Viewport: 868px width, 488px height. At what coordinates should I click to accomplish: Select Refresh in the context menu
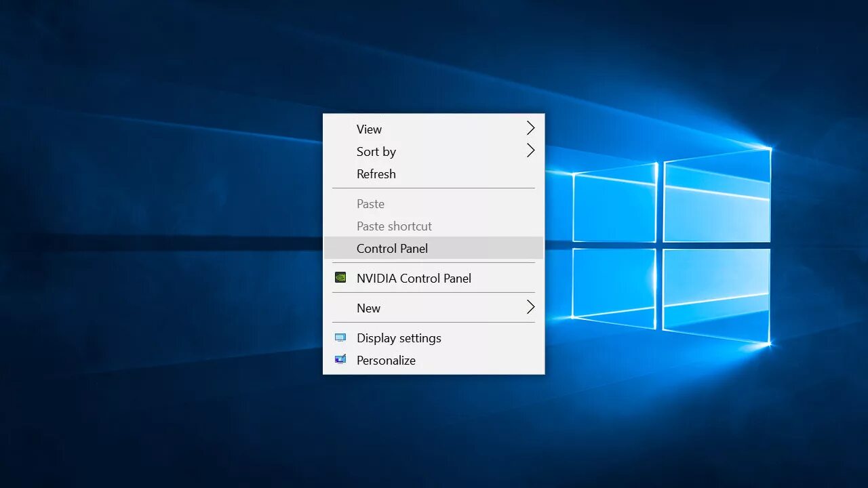pyautogui.click(x=433, y=174)
